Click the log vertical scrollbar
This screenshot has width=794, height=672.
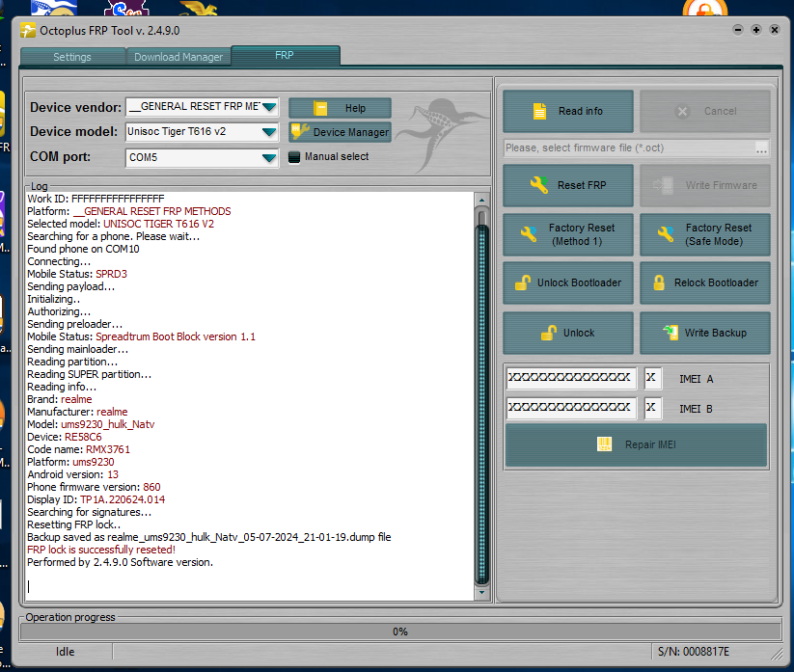click(482, 395)
